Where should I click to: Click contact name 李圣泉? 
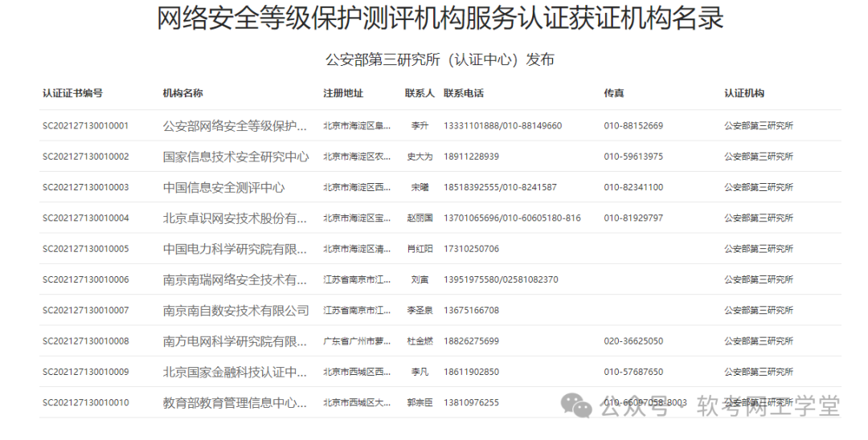[420, 311]
